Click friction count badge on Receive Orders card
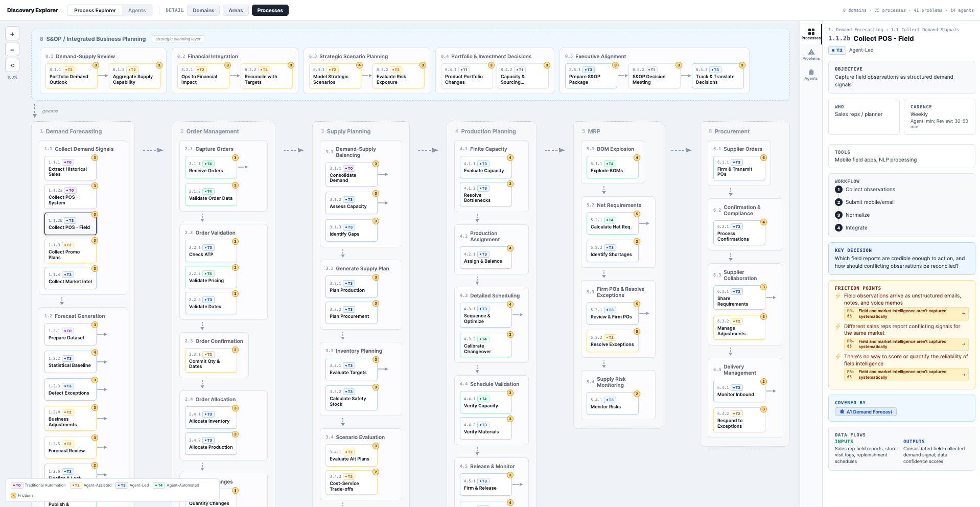 pos(235,157)
